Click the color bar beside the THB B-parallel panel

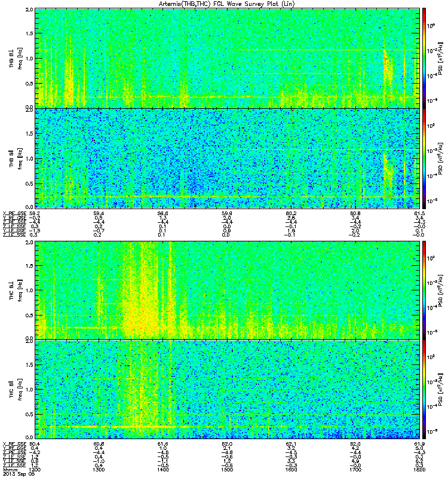(424, 158)
